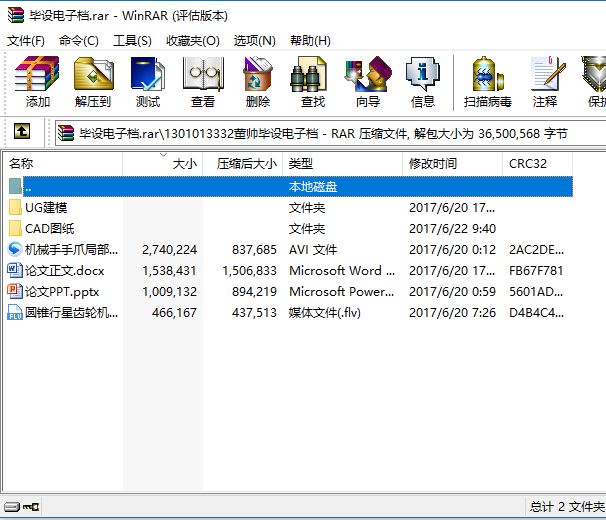Click the 本地磁盘 label in the selected row
This screenshot has height=520, width=606.
click(x=313, y=186)
